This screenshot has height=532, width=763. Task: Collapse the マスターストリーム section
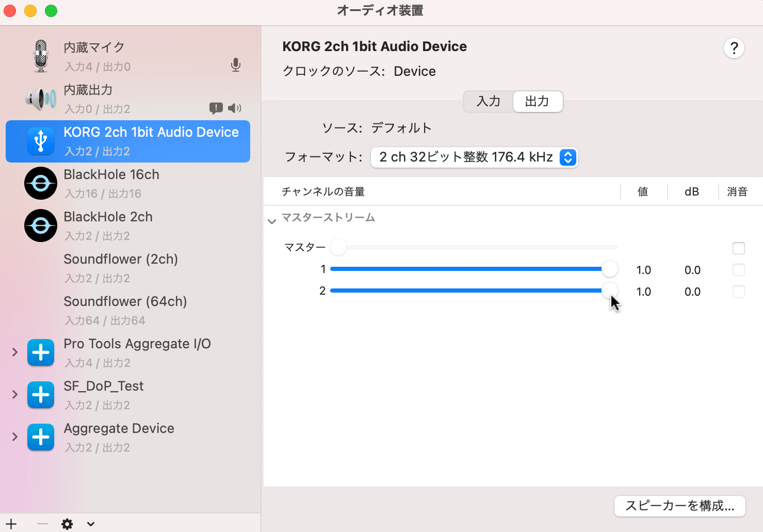272,221
